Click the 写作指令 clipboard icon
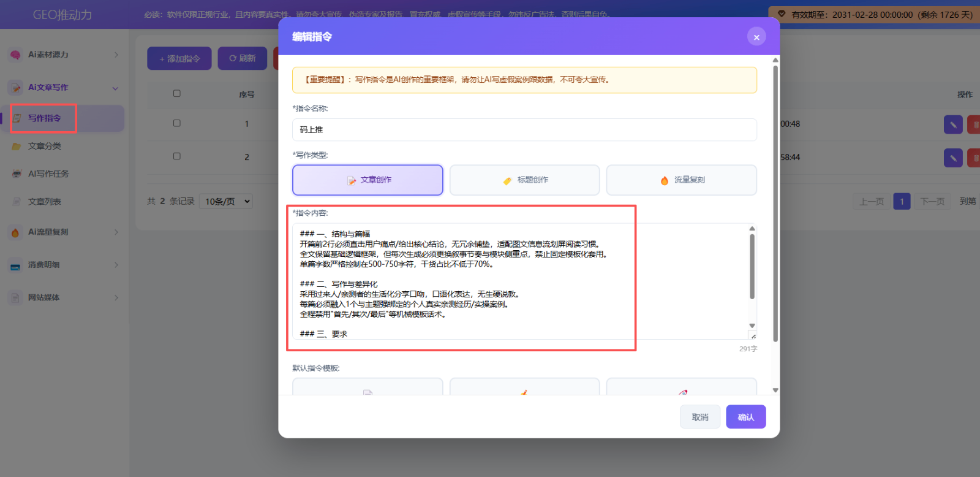The height and width of the screenshot is (477, 980). click(17, 118)
